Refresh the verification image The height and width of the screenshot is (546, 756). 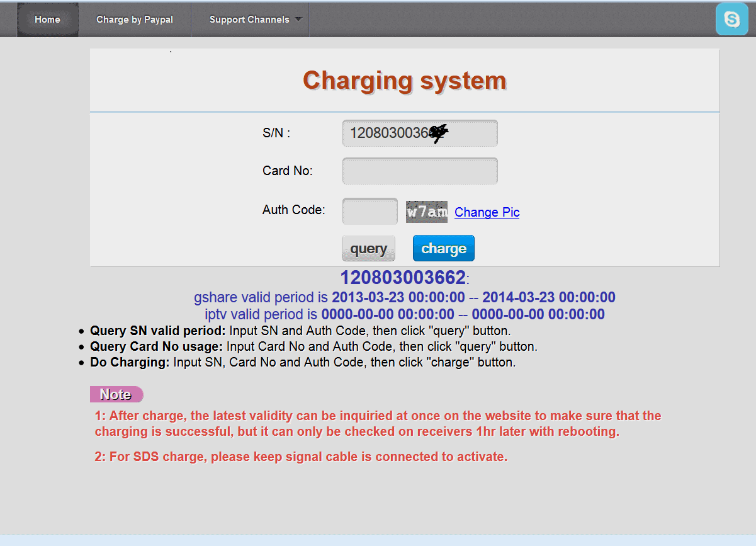[487, 212]
